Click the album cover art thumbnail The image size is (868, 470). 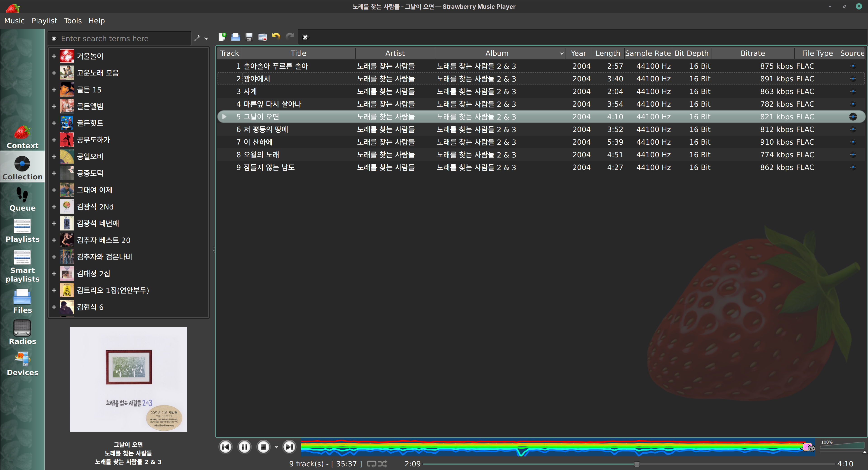pos(128,379)
